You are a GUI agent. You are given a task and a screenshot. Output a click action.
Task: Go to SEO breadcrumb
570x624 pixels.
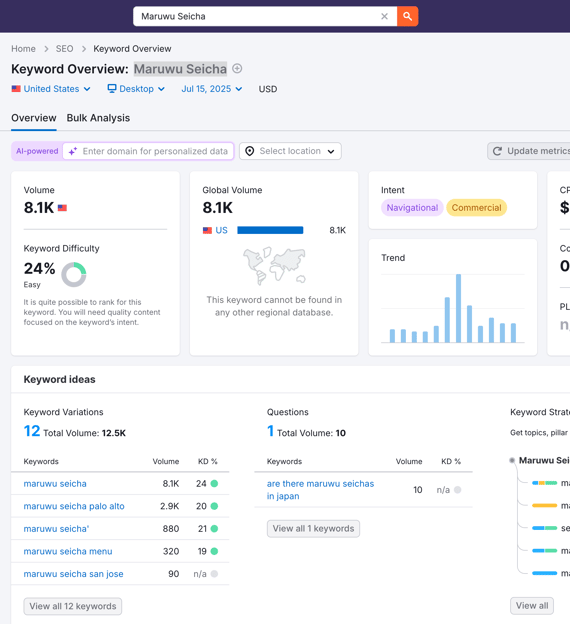coord(64,49)
